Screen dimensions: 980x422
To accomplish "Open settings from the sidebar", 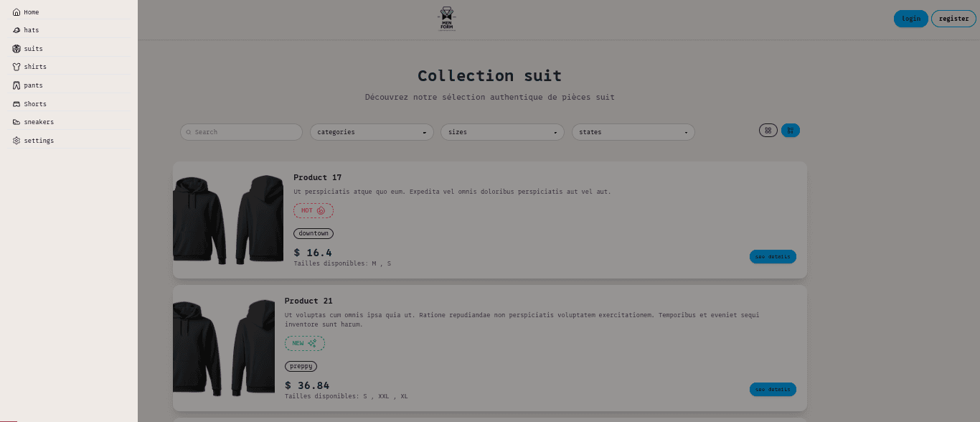I will [70, 141].
